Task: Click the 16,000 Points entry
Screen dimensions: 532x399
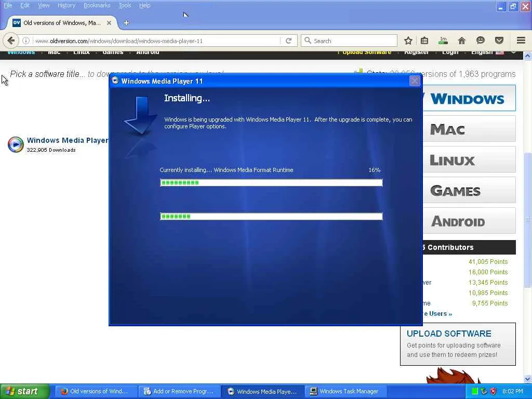Action: 488,272
